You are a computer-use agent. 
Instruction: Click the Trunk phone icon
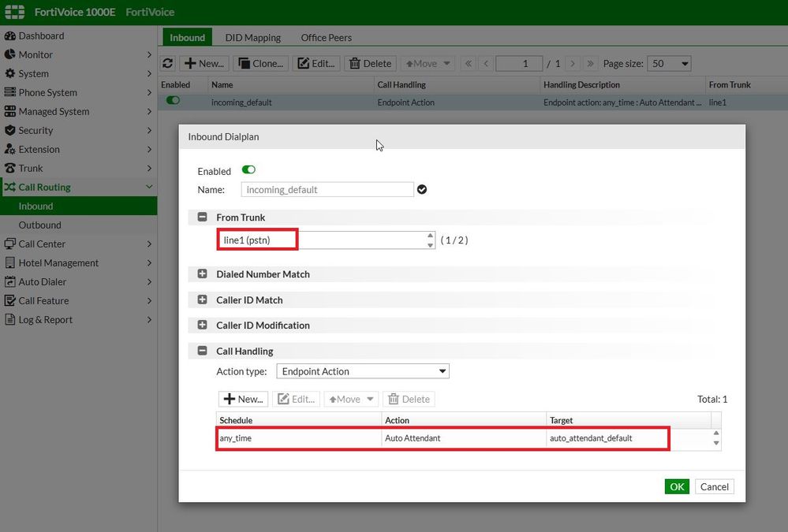10,168
